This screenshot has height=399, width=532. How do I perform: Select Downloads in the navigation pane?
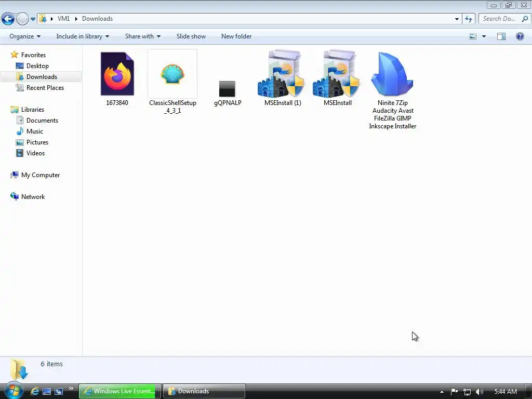42,77
